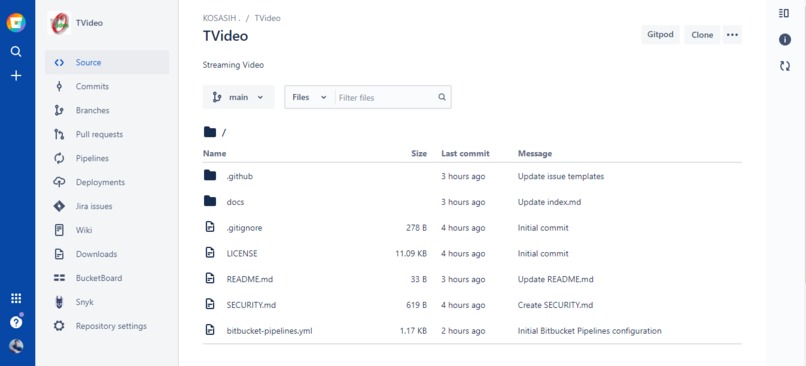806x366 pixels.
Task: Open the Files type dropdown
Action: pos(309,97)
